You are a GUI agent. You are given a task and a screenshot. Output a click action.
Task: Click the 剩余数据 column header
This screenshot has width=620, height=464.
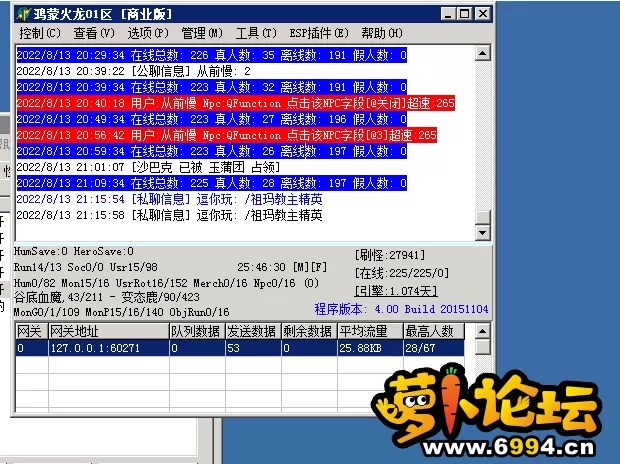click(x=309, y=331)
